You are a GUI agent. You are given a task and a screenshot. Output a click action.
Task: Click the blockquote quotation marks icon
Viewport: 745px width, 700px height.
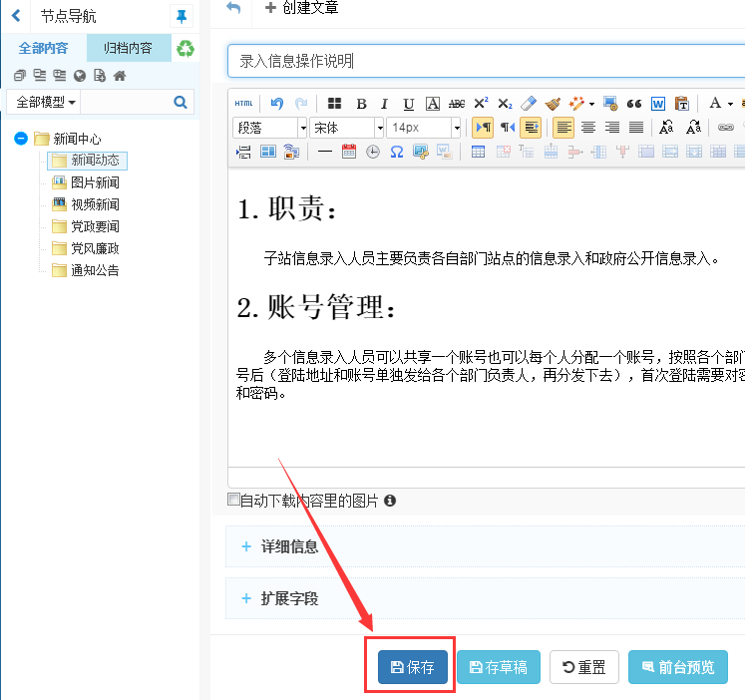(x=633, y=104)
